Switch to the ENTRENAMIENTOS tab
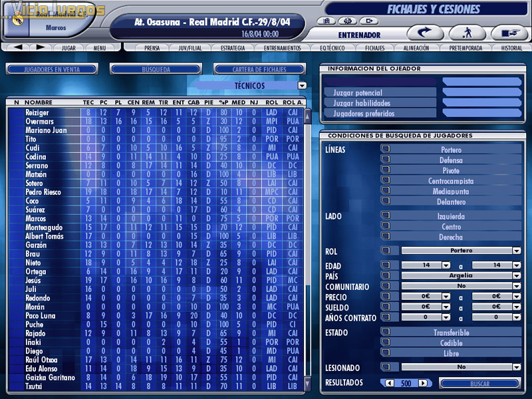The height and width of the screenshot is (399, 532). point(282,48)
